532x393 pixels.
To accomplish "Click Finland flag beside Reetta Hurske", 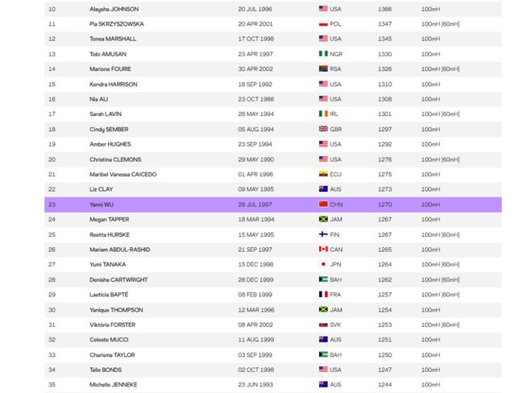I will point(323,234).
